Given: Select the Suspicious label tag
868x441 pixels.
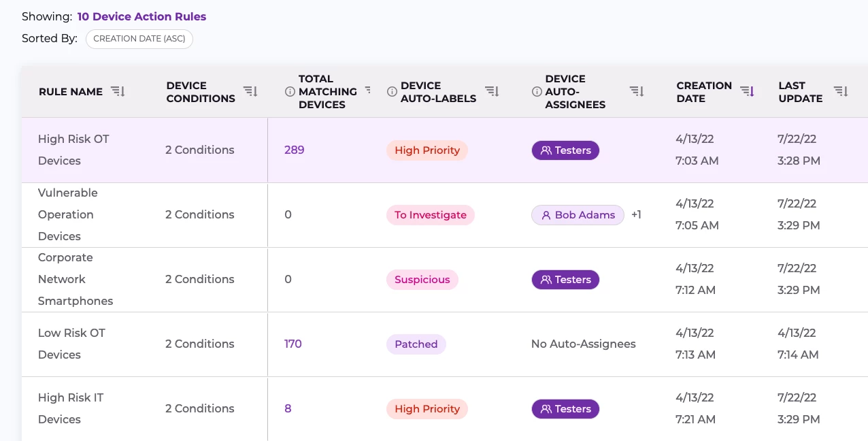Looking at the screenshot, I should click(422, 280).
